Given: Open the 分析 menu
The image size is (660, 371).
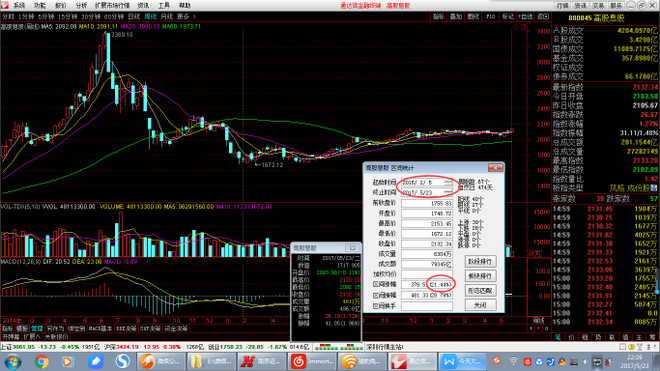Looking at the screenshot, I should click(x=81, y=5).
